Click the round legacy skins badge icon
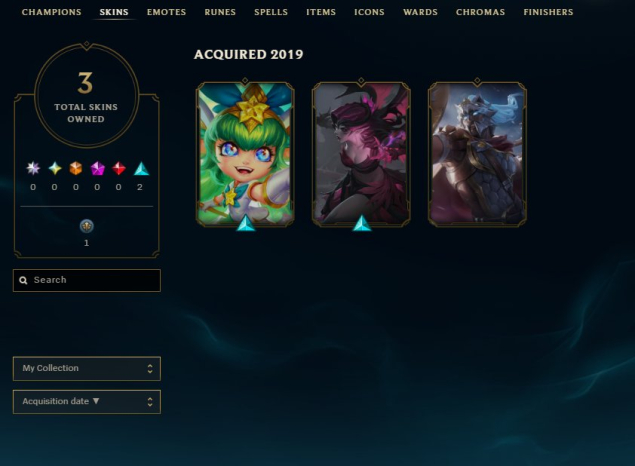 click(86, 226)
